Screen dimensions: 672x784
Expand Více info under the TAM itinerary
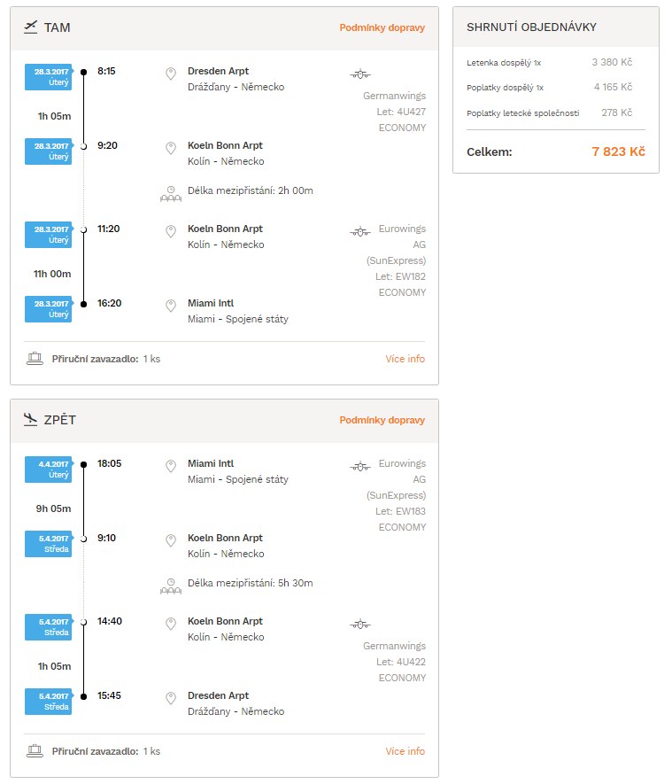tap(406, 359)
